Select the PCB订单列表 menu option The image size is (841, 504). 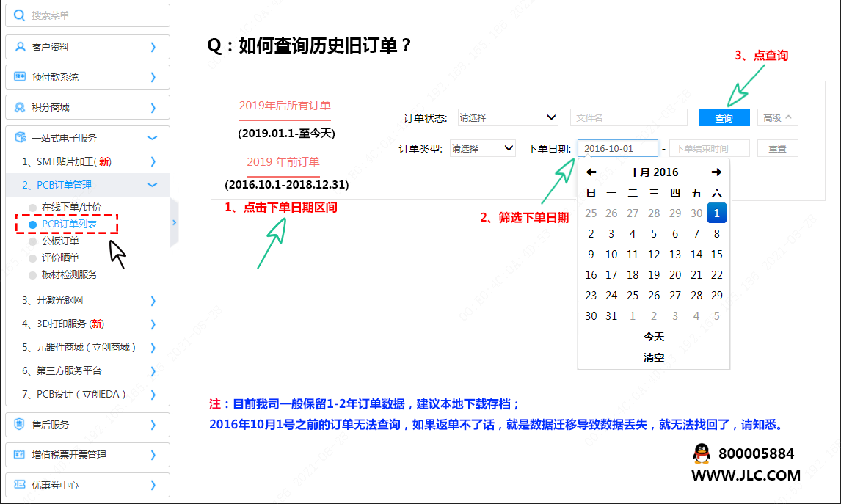tap(69, 224)
